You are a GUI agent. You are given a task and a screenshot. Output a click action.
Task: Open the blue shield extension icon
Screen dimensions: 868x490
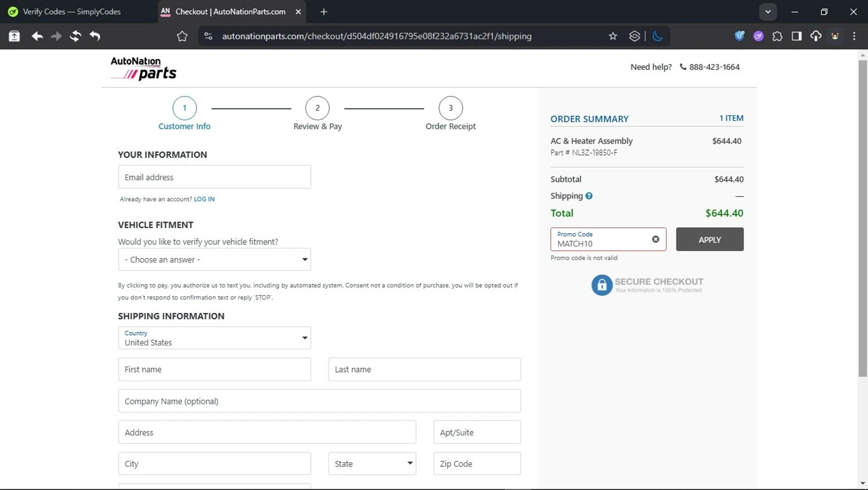point(739,36)
